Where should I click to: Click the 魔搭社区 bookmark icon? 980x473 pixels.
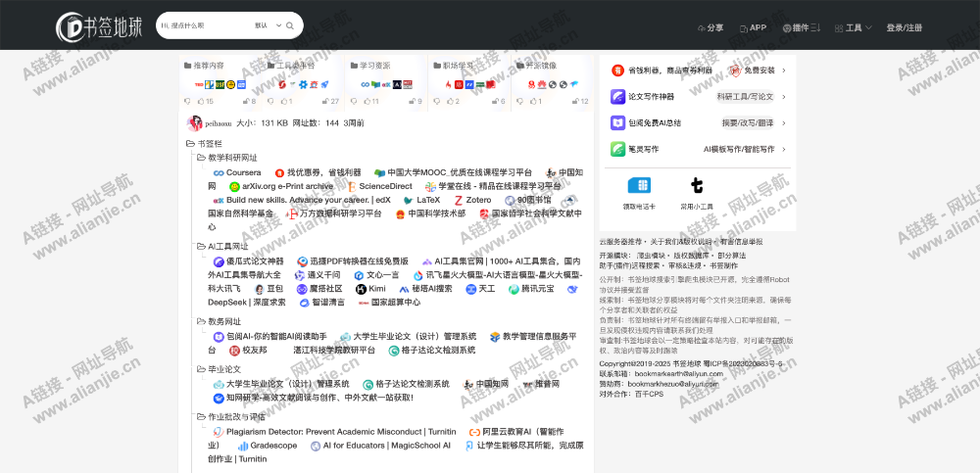[302, 289]
